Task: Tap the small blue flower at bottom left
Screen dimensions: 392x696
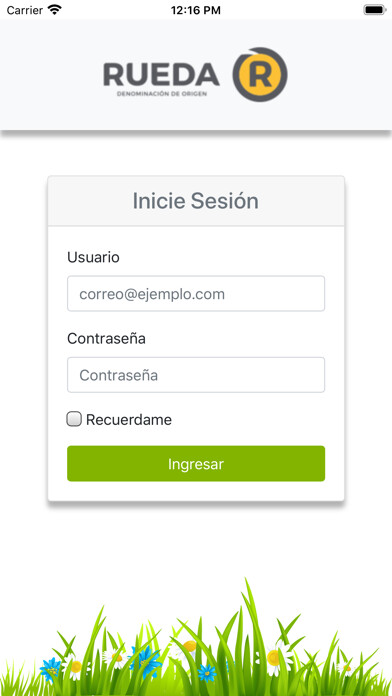Action: coord(50,669)
